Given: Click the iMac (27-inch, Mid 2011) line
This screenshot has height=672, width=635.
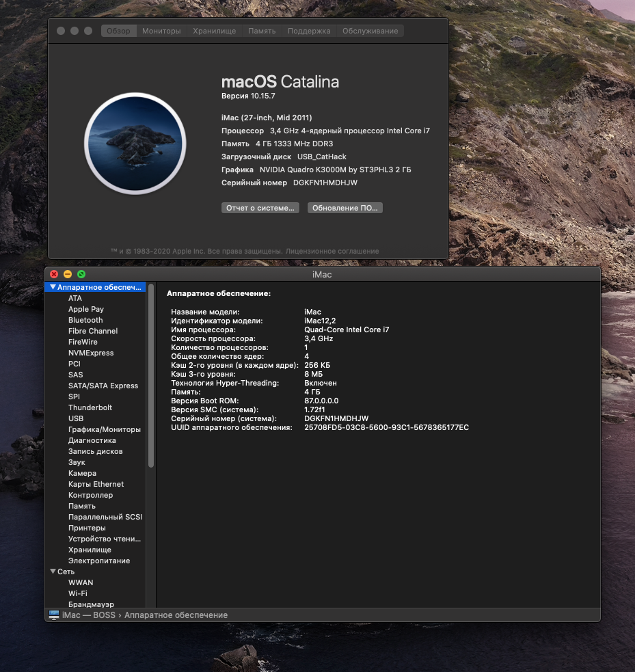Looking at the screenshot, I should tap(267, 118).
